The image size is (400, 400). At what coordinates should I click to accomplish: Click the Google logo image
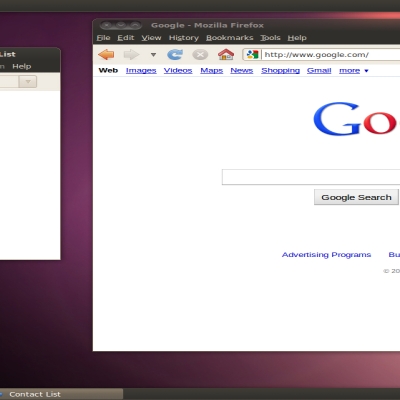(356, 119)
